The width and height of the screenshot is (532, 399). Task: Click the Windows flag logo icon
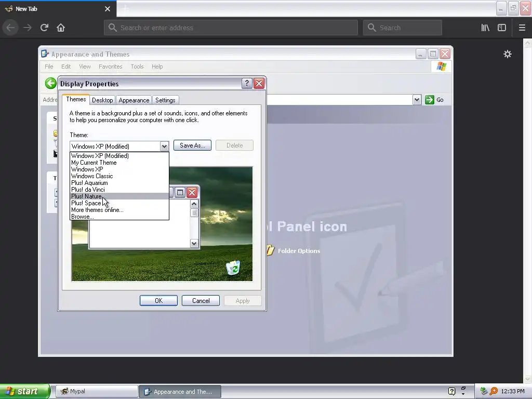[442, 66]
